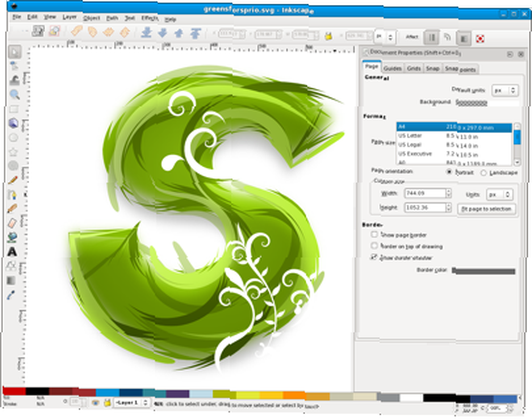Screen dimensions: 532x419
Task: Select the Pen Bezier tool
Action: 12,194
